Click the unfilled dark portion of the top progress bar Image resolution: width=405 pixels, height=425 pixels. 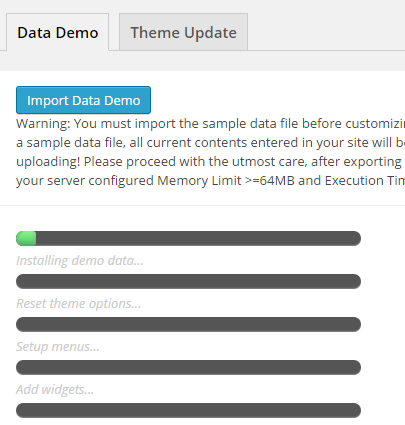198,239
